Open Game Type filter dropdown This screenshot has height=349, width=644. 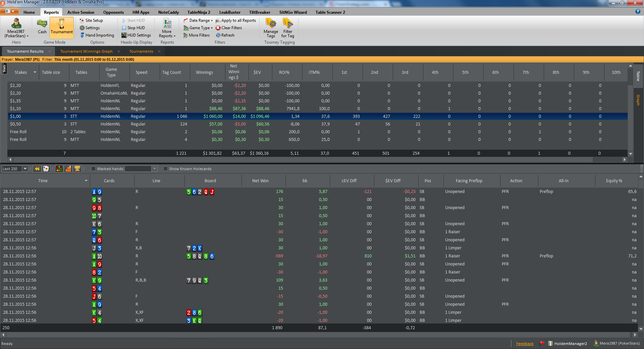[198, 28]
